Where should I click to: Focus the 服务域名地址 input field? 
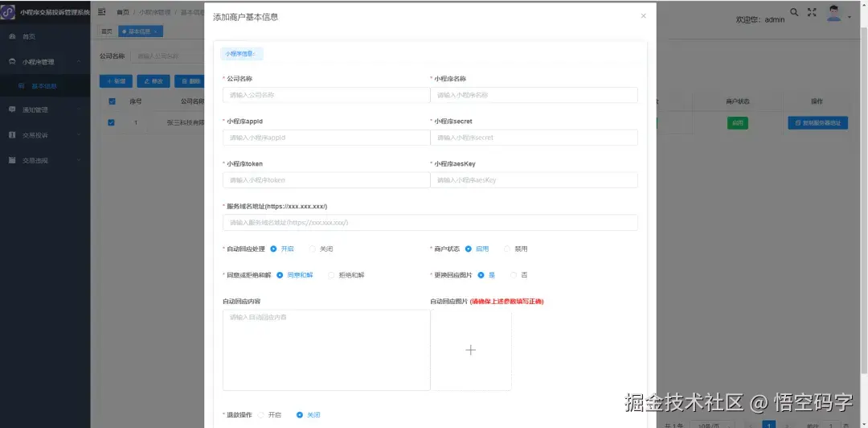(430, 222)
